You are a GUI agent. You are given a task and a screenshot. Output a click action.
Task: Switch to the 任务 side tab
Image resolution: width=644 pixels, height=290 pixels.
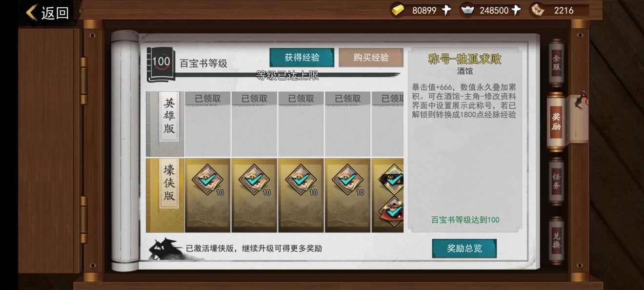coord(556,181)
